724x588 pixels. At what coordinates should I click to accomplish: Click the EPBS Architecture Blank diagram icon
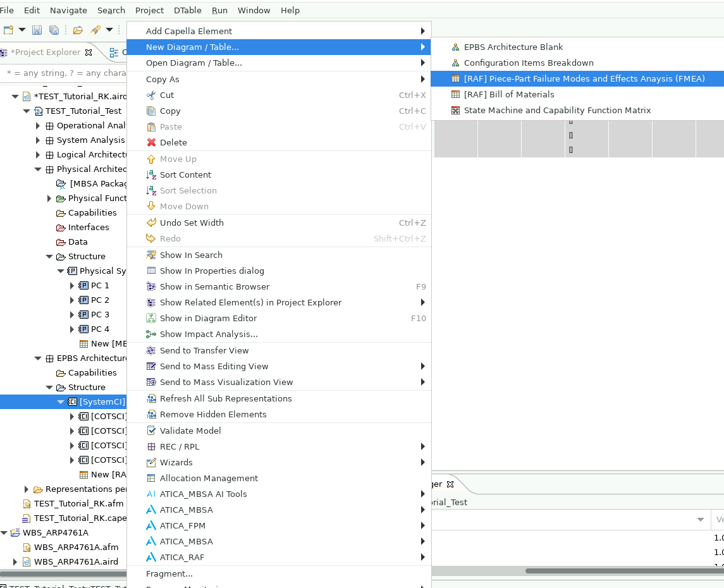[x=455, y=47]
